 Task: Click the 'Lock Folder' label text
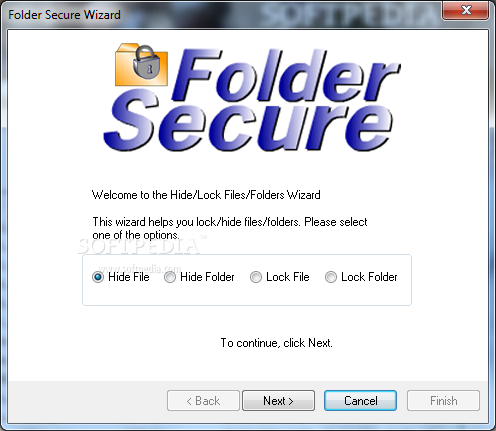pyautogui.click(x=369, y=277)
